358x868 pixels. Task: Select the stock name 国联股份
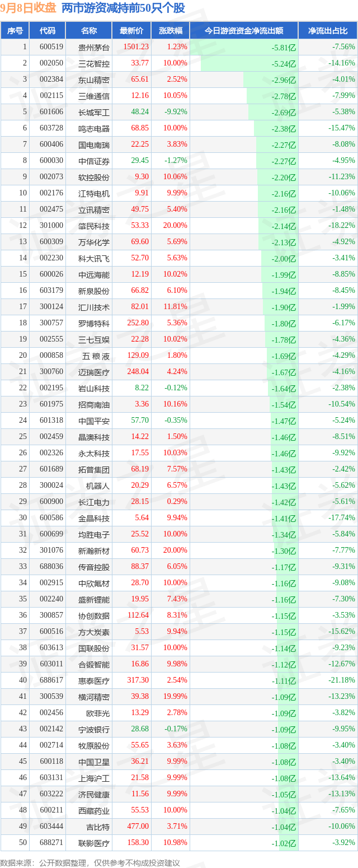click(x=94, y=648)
